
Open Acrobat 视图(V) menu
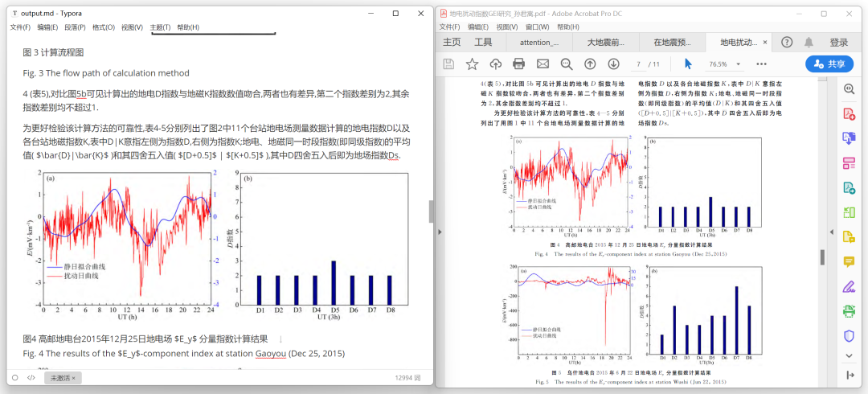507,27
